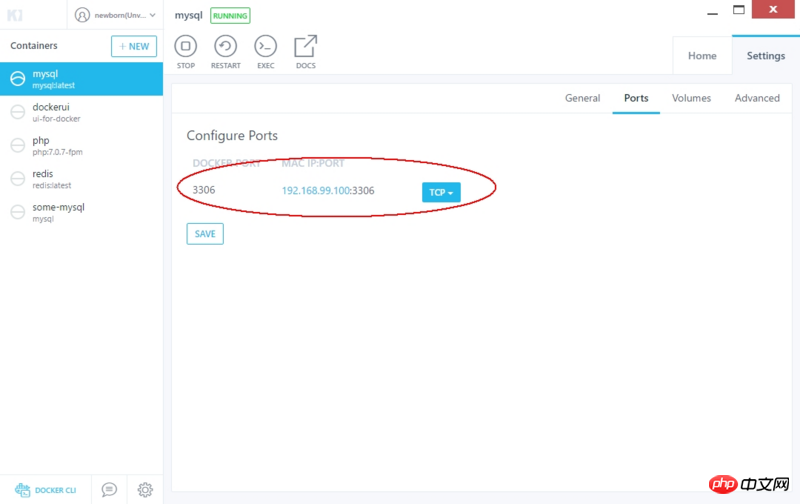Open EXEC terminal for container
The image size is (800, 504).
265,52
